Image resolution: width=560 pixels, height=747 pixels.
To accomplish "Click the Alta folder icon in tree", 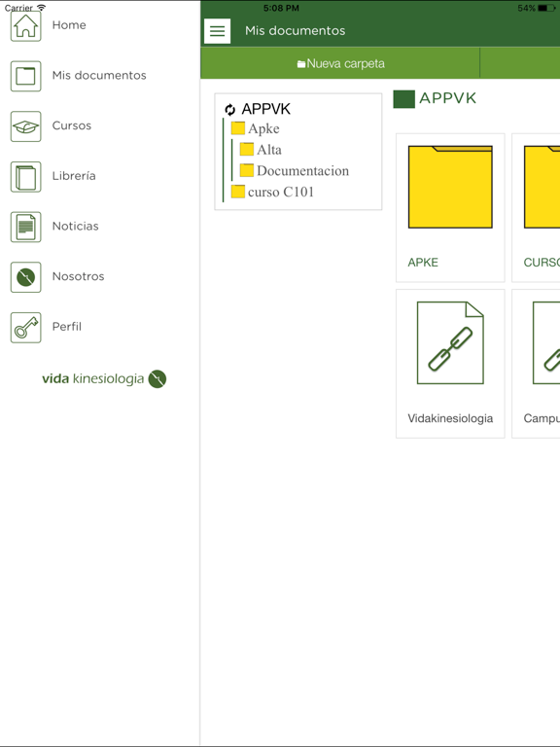I will click(247, 149).
